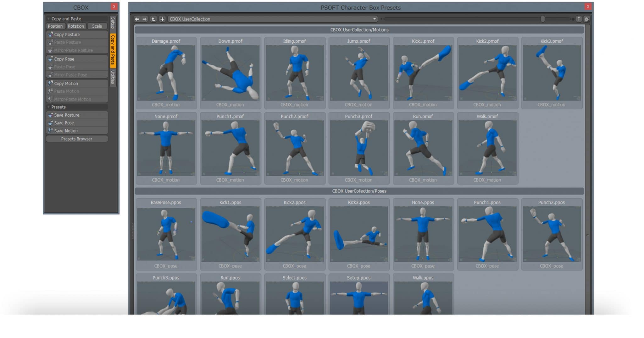Collapse the Copy and Paste section

point(49,19)
